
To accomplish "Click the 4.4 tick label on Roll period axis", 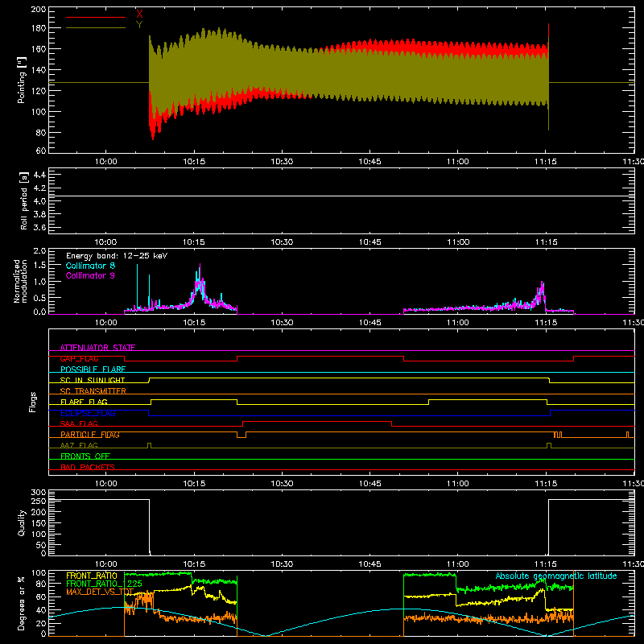I will [x=39, y=175].
